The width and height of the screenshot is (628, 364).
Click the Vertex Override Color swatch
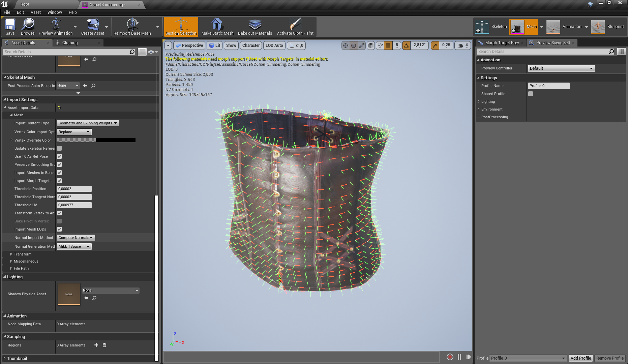tap(96, 140)
